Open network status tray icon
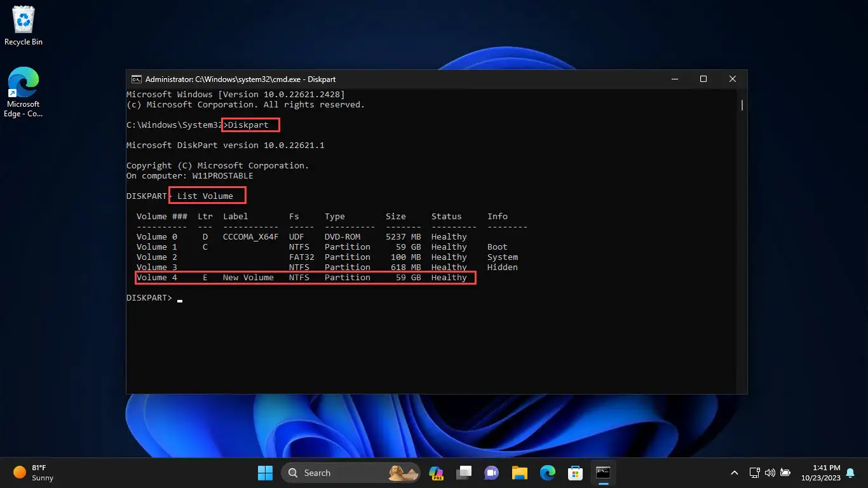Viewport: 868px width, 488px height. 755,473
